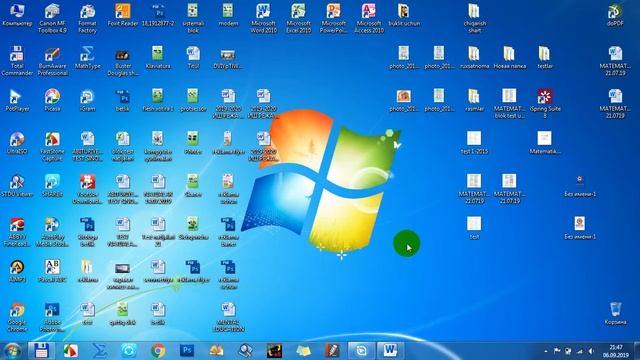The height and width of the screenshot is (360, 640).
Task: Select the ABBYY FineReader desktop shortcut
Action: pyautogui.click(x=17, y=232)
